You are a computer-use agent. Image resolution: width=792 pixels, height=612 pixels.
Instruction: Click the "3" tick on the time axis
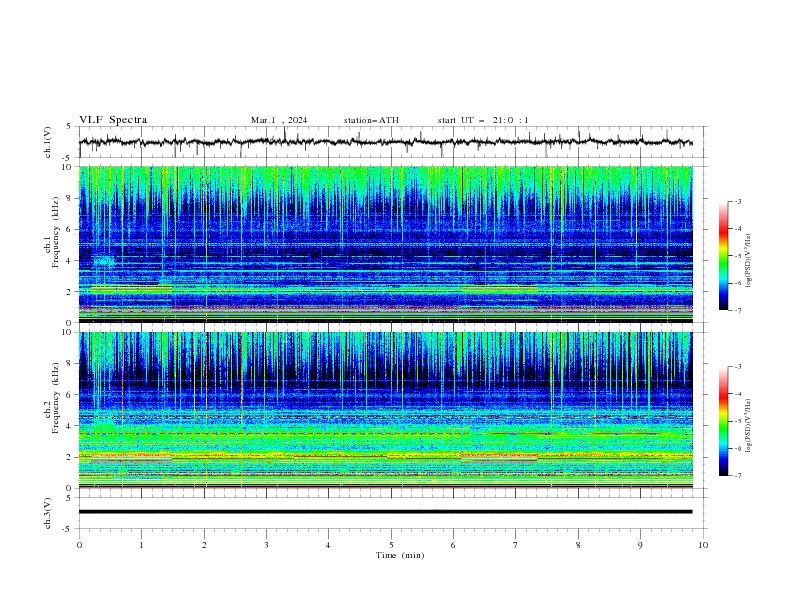coord(266,545)
